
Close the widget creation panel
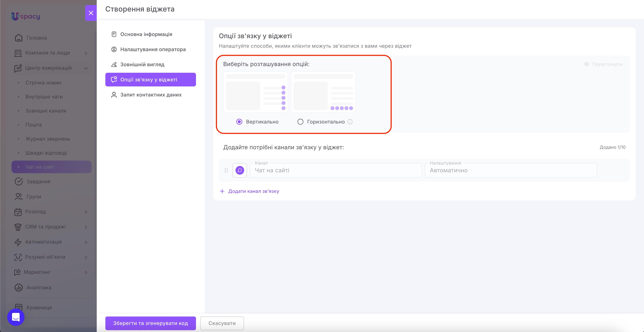pyautogui.click(x=91, y=13)
